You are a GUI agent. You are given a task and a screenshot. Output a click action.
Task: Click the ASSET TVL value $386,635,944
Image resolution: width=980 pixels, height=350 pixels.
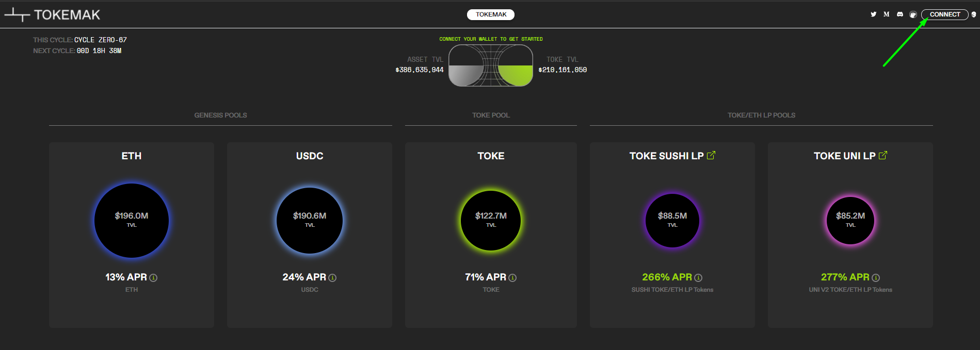pyautogui.click(x=420, y=70)
